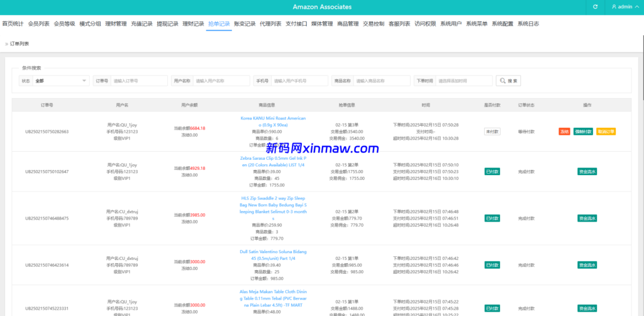
Task: Open the 系统用户 menu tab
Action: coord(451,24)
